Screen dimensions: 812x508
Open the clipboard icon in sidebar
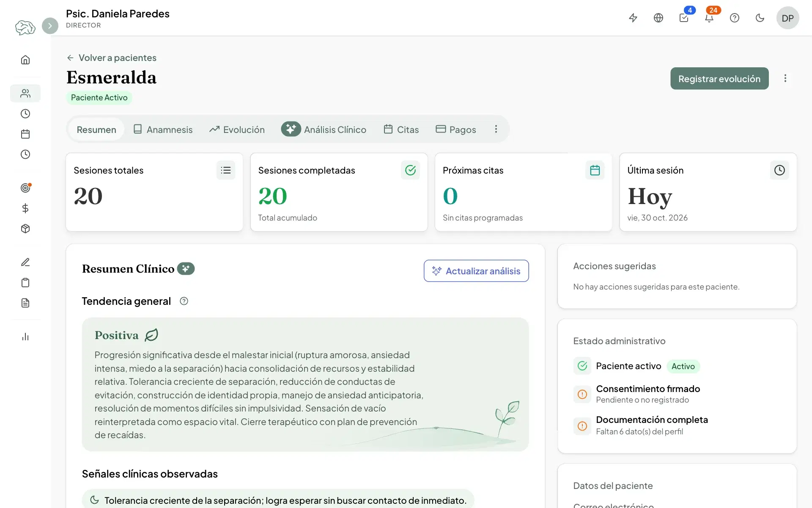coord(25,282)
